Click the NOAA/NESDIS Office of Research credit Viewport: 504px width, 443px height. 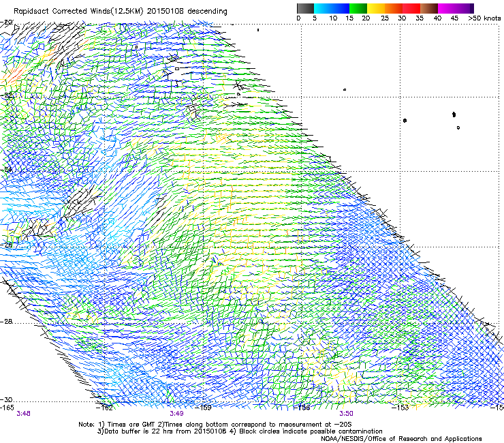[x=401, y=439]
